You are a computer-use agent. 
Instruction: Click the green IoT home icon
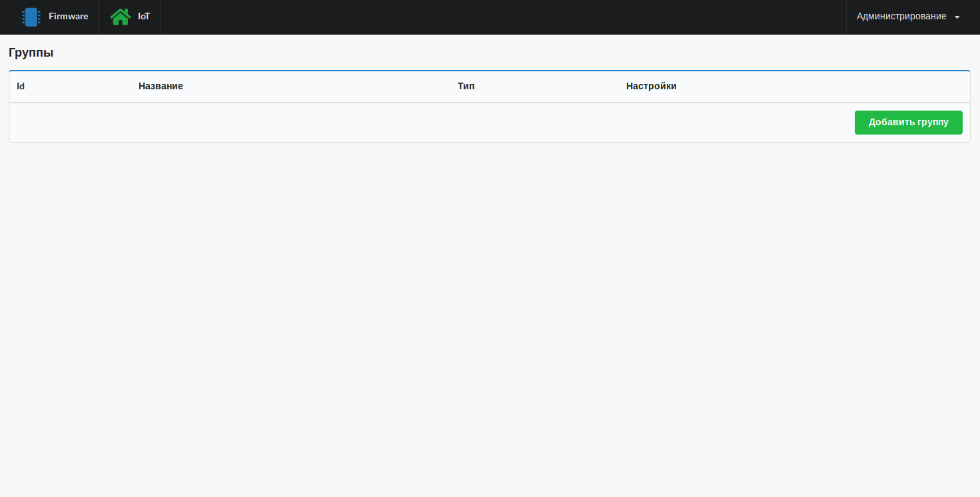[121, 17]
